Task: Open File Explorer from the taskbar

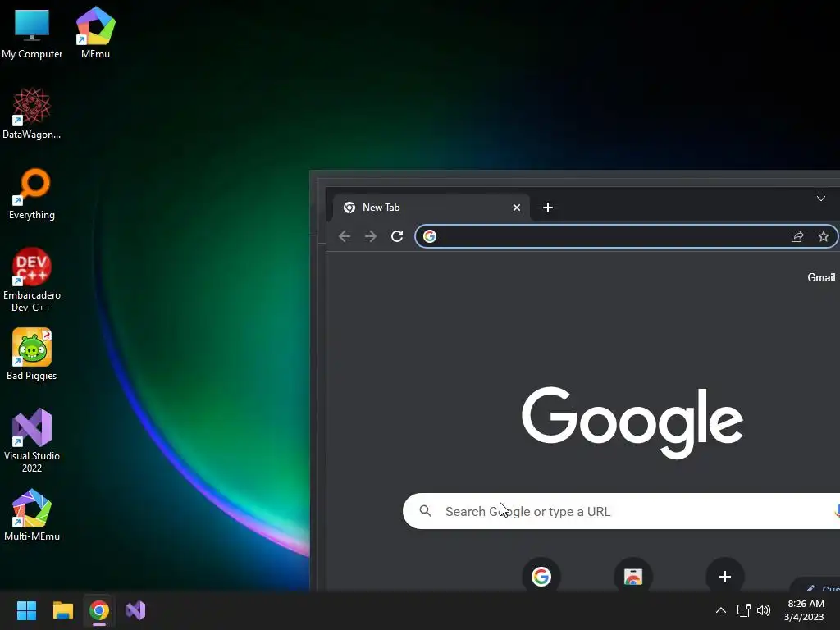Action: 62,610
